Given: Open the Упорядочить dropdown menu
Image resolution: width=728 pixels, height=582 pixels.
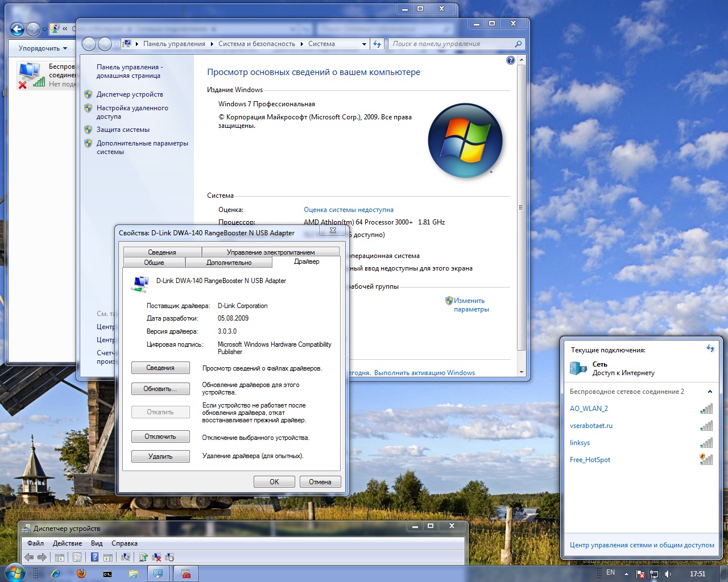Looking at the screenshot, I should click(43, 48).
